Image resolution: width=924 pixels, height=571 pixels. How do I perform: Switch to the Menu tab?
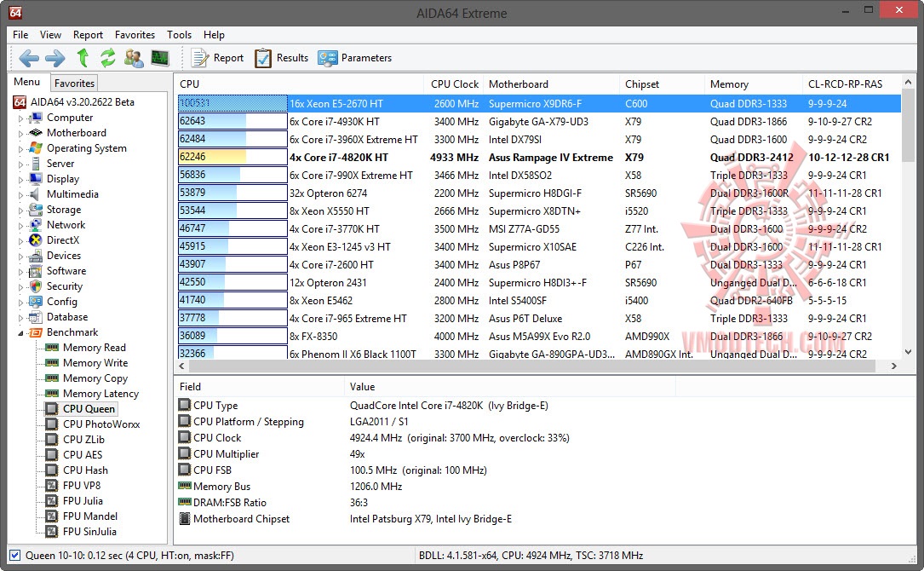(x=27, y=82)
